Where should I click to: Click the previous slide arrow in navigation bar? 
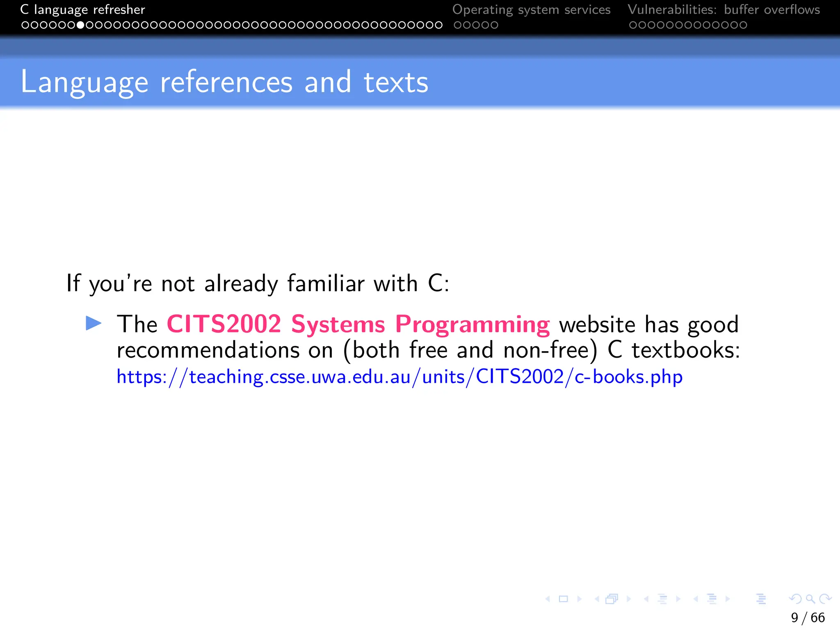pyautogui.click(x=548, y=599)
